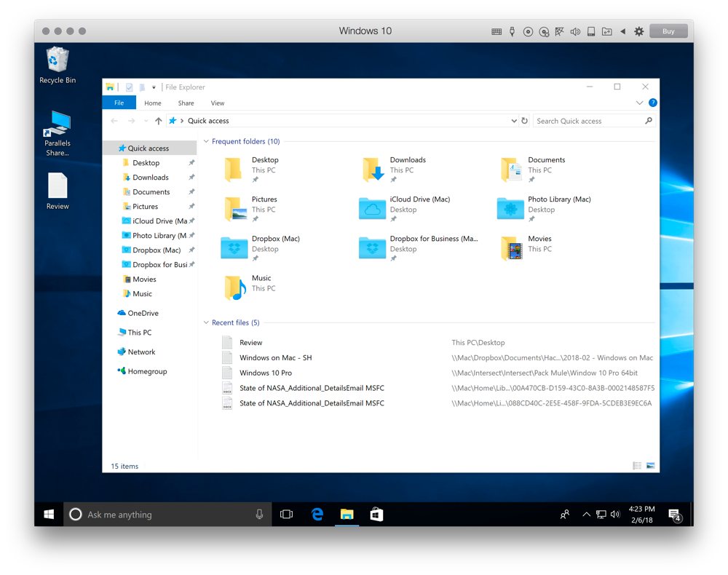Open File Explorer help icon

pyautogui.click(x=653, y=103)
